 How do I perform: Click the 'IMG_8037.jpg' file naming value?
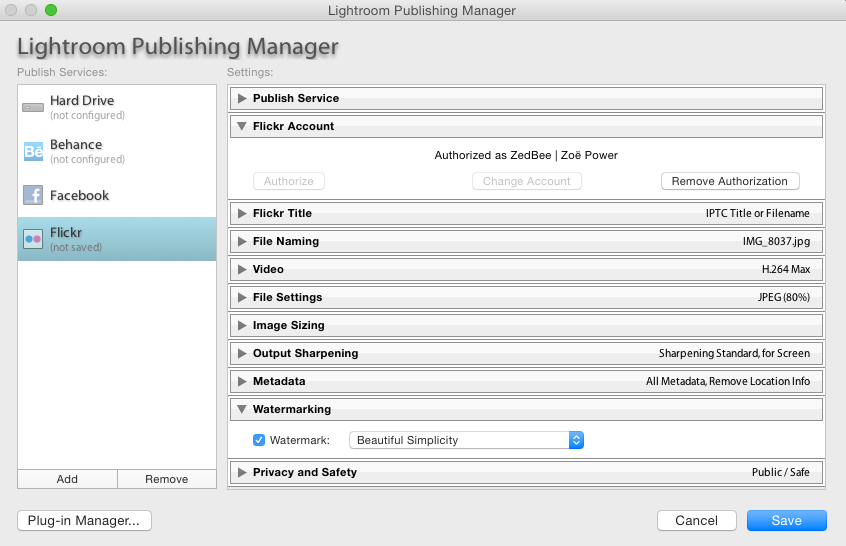tap(776, 241)
